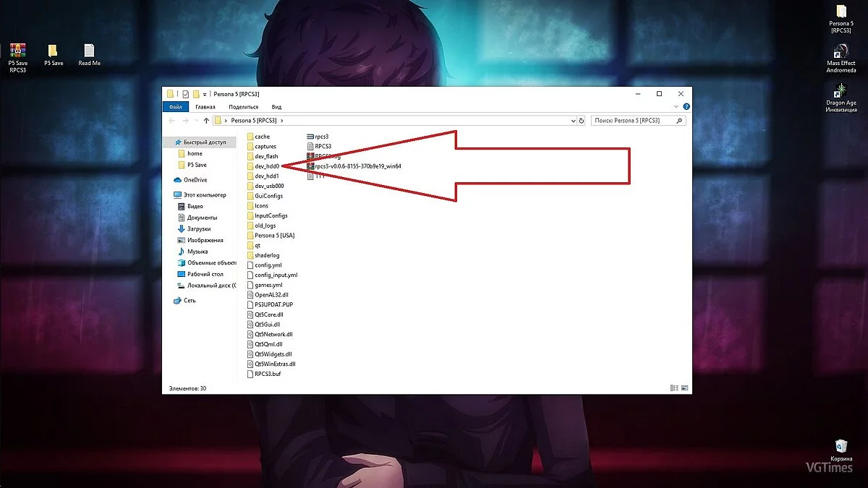Open P5 Save in navigation pane
The width and height of the screenshot is (868, 488).
[x=192, y=165]
